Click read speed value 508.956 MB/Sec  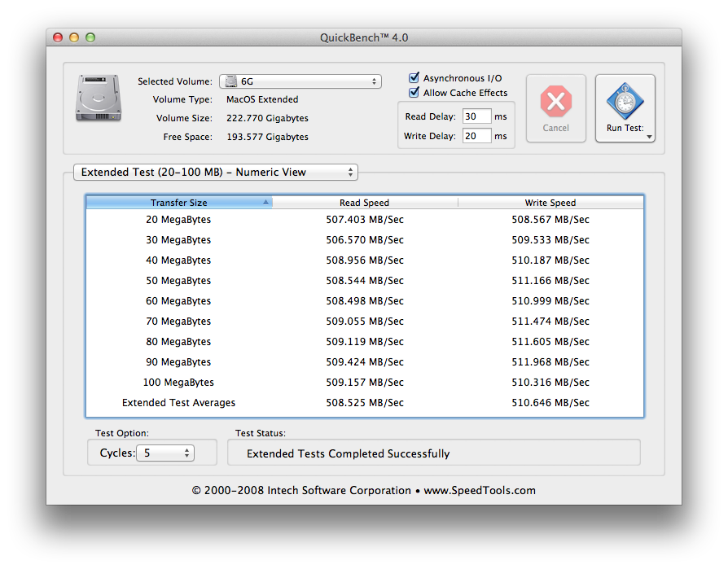(x=365, y=260)
